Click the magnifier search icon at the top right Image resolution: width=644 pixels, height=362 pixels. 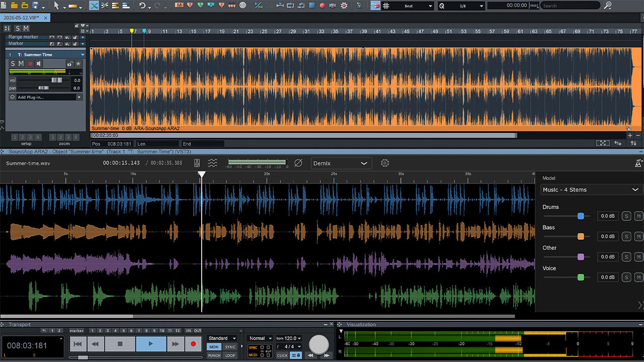[608, 6]
